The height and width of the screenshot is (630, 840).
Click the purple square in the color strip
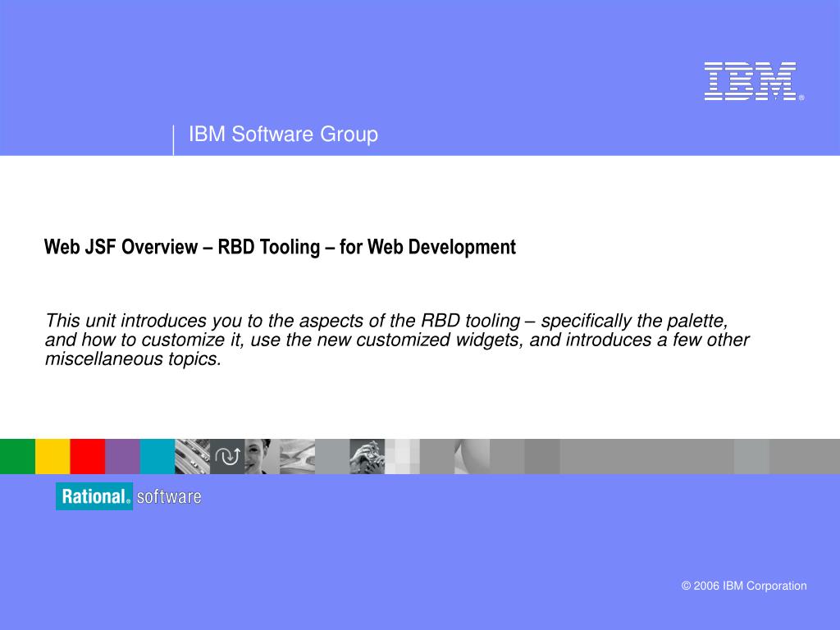tap(123, 456)
